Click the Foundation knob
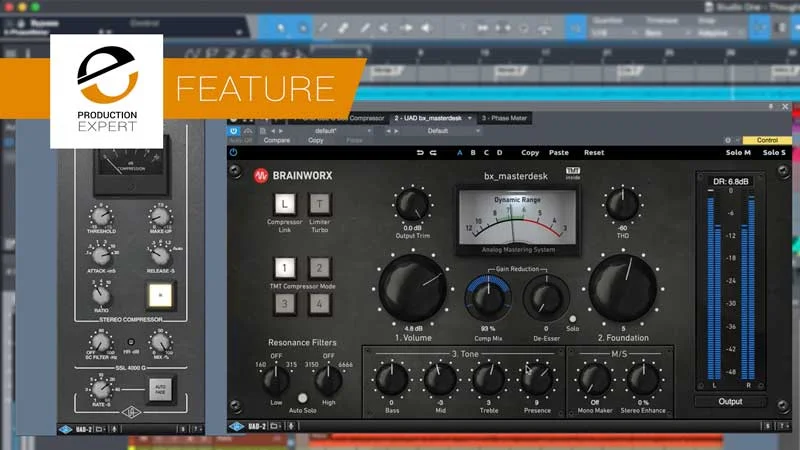800x450 pixels. pos(623,288)
